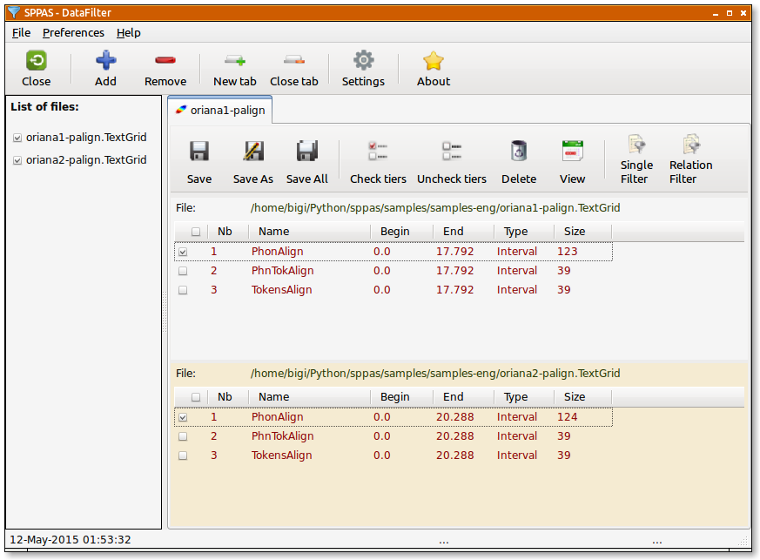Click the splitter handle beside file list
This screenshot has height=560, width=760.
165,312
